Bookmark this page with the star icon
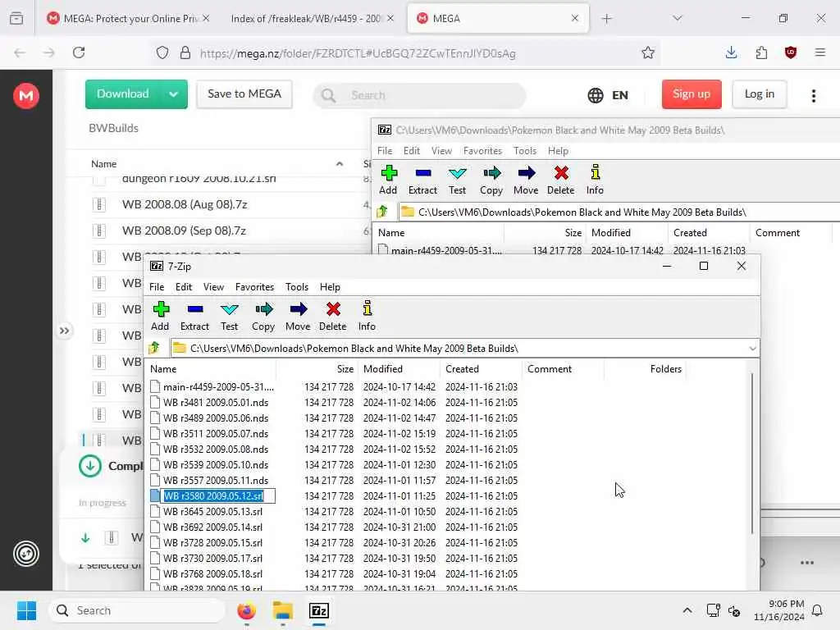 pyautogui.click(x=648, y=52)
